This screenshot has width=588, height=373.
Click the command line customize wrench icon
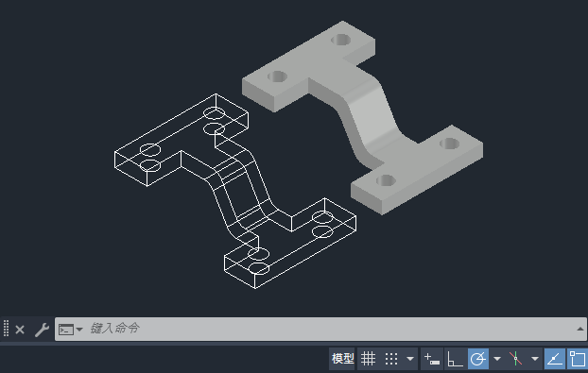tap(42, 330)
